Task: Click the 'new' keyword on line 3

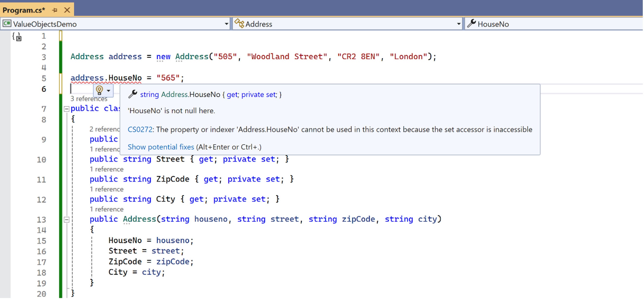Action: (163, 57)
